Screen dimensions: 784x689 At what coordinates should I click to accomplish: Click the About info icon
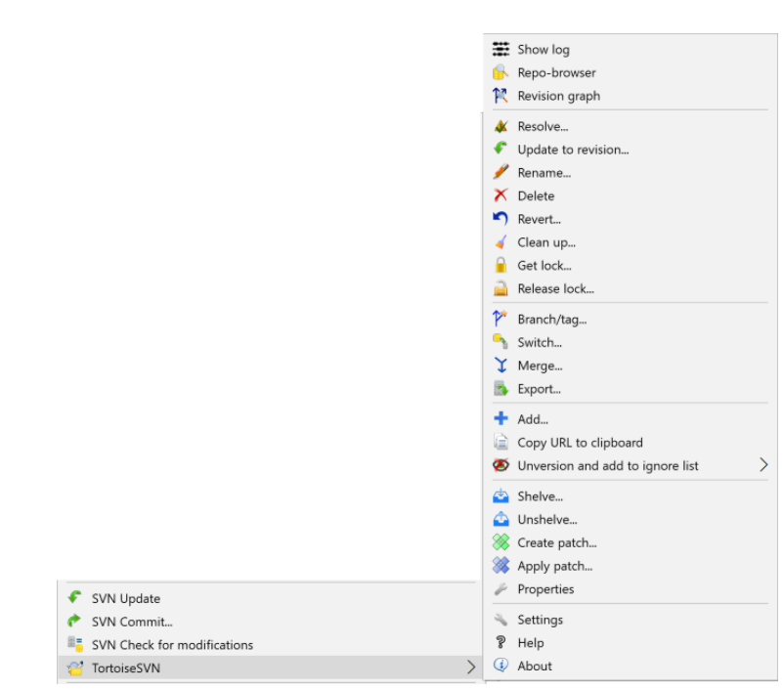point(501,666)
